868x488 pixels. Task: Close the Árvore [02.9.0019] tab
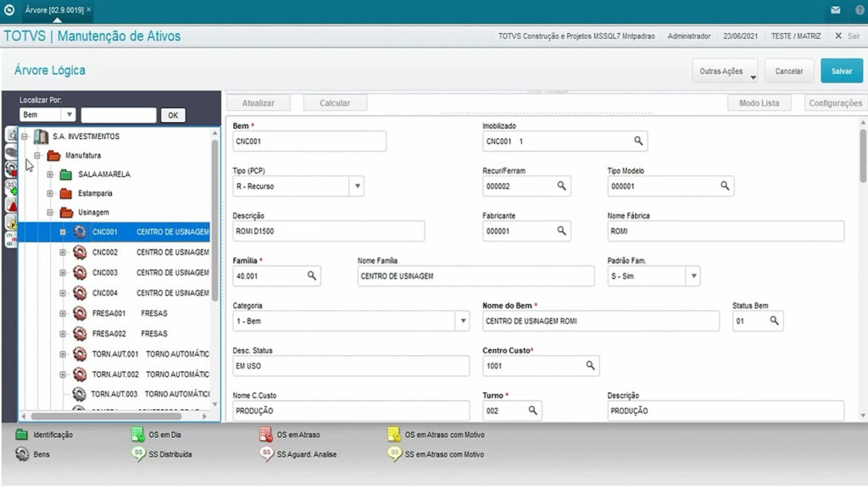click(88, 9)
